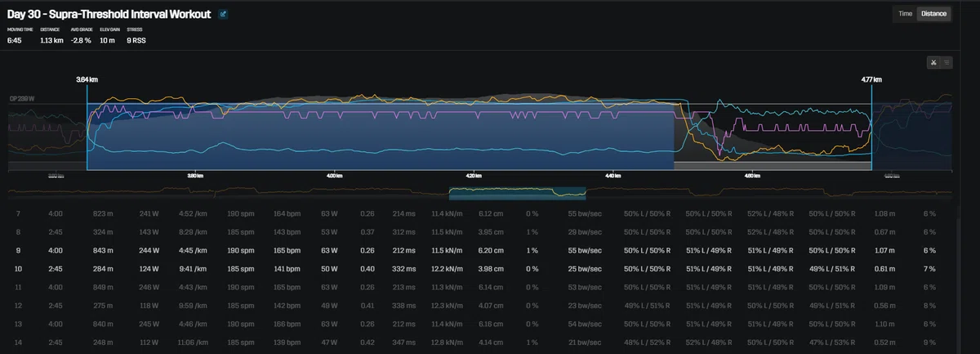Viewport: 980px width, 354px height.
Task: Select lap row number 14
Action: pos(478,342)
